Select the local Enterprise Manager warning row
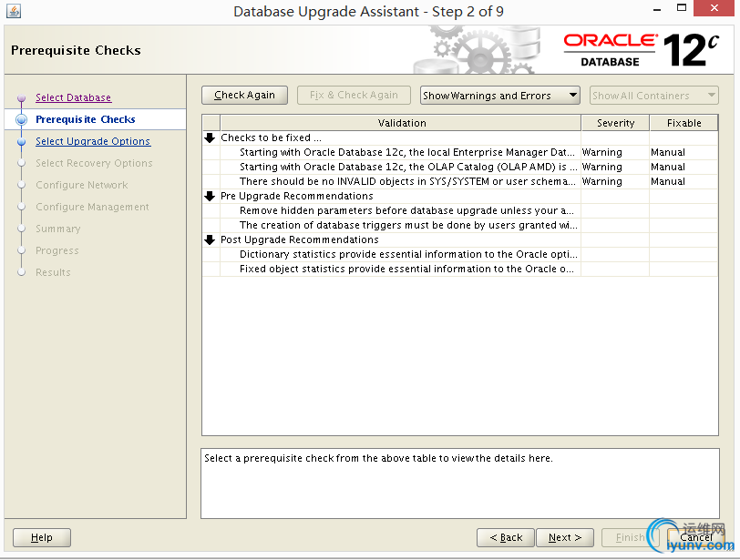The height and width of the screenshot is (560, 740). 460,152
